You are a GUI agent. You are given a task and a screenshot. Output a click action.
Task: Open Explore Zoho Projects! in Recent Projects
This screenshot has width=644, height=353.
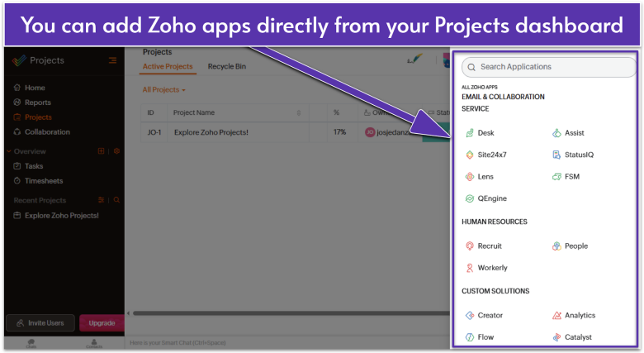[x=56, y=216]
